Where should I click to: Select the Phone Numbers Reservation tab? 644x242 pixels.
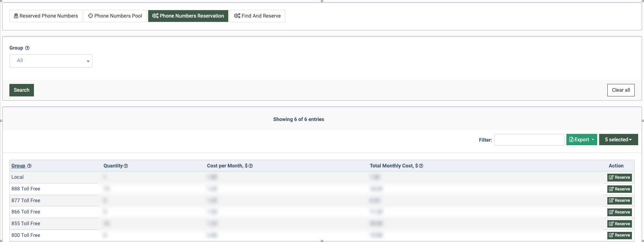188,16
